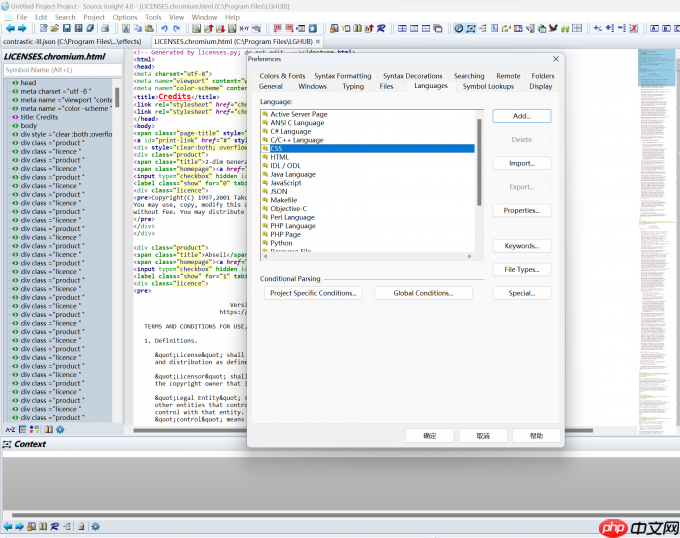Sort symbols with the A-Z icon
The image size is (680, 538).
coord(11,429)
